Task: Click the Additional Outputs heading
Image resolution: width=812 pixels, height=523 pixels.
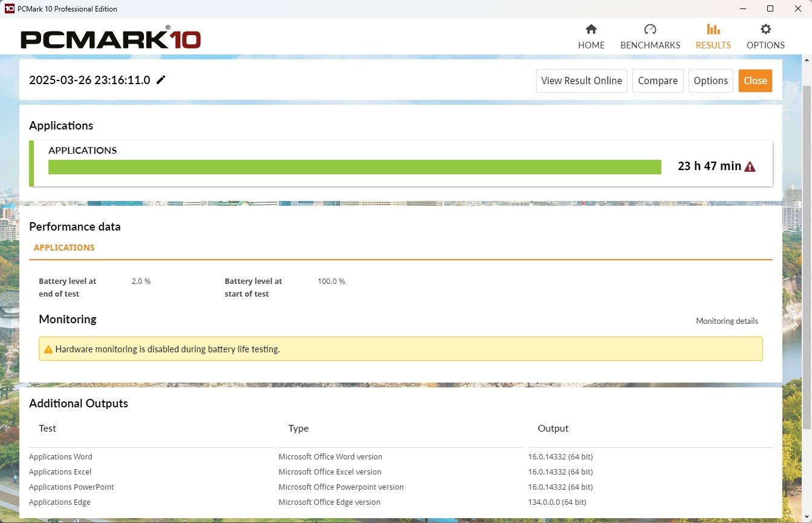Action: tap(79, 403)
